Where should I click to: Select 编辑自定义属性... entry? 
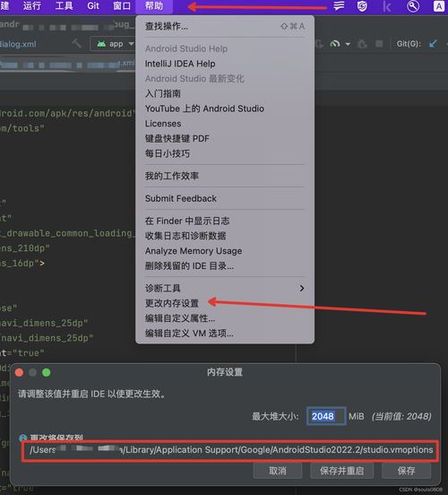pyautogui.click(x=225, y=318)
